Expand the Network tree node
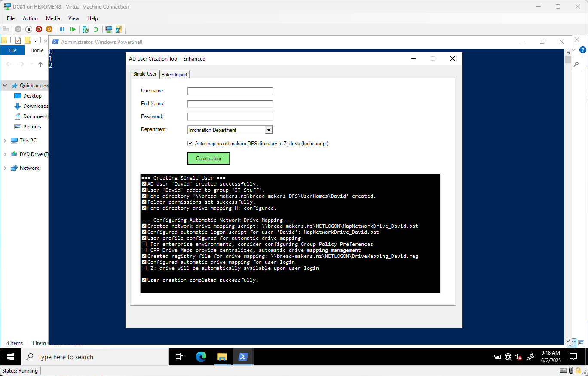Viewport: 588px width, 376px height. tap(5, 168)
